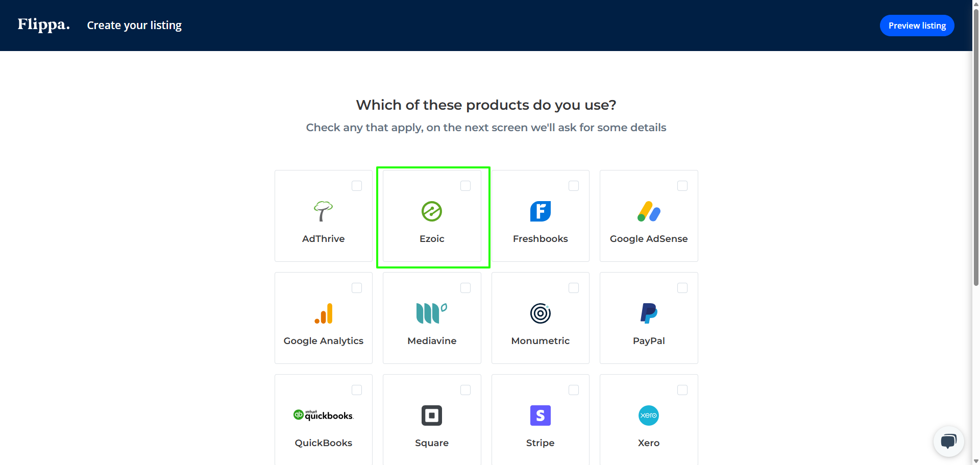Viewport: 980px width, 465px height.
Task: Click the Ezoic label text
Action: click(x=432, y=239)
